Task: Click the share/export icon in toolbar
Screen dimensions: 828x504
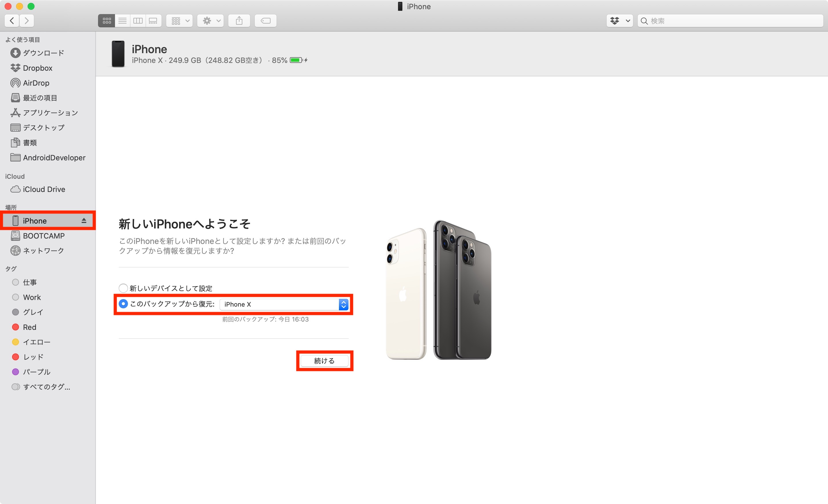Action: click(x=239, y=20)
